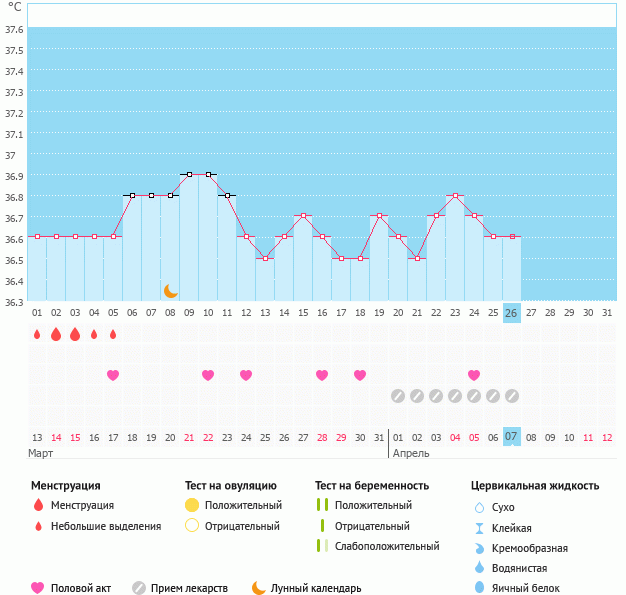Click the crescent moon icon on cycle day 08

(171, 291)
